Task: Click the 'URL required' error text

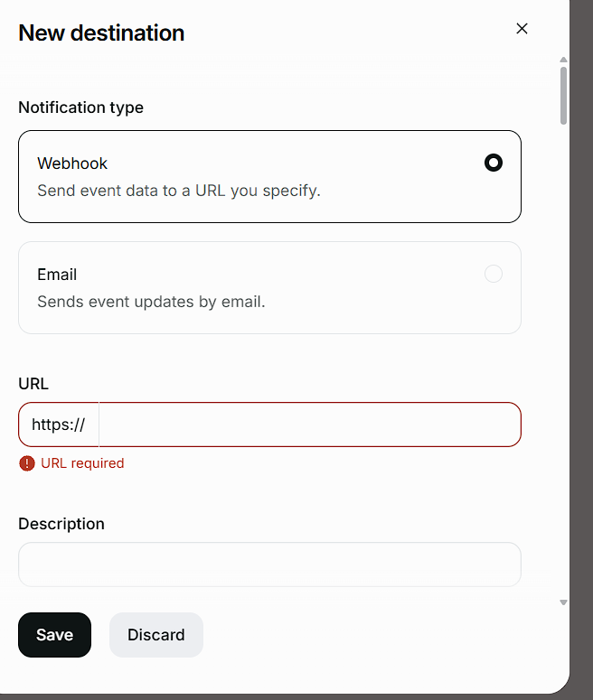Action: tap(82, 463)
